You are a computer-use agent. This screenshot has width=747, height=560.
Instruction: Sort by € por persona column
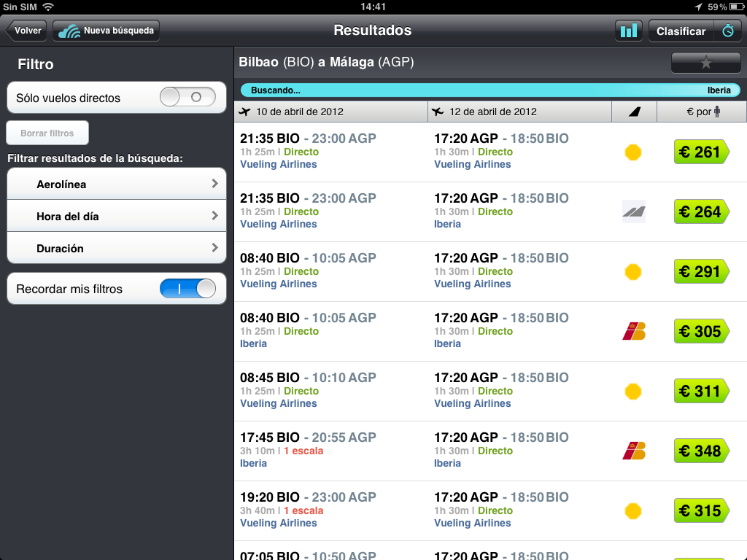701,112
